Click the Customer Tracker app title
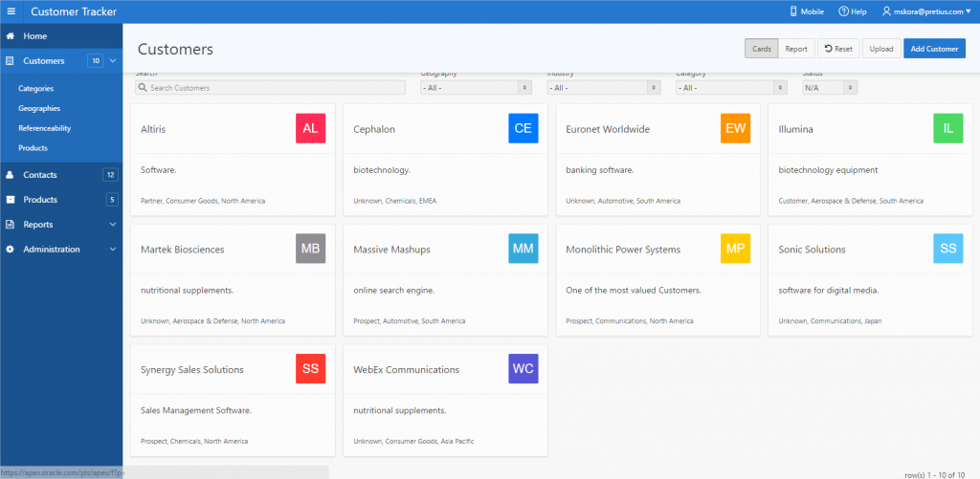 click(74, 11)
